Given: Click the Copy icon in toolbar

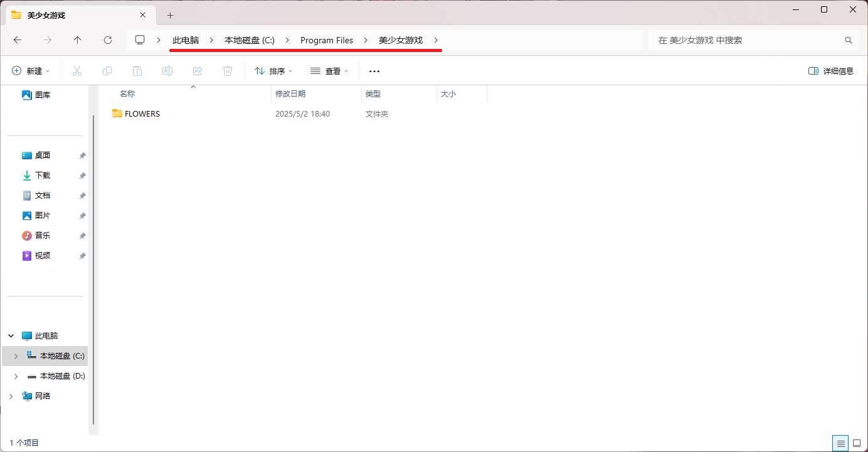Looking at the screenshot, I should (107, 71).
